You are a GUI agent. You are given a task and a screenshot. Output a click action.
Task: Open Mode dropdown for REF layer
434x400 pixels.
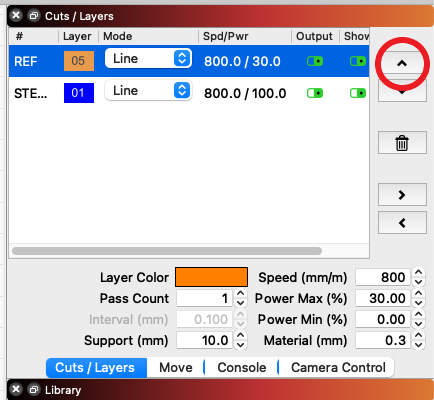click(148, 59)
